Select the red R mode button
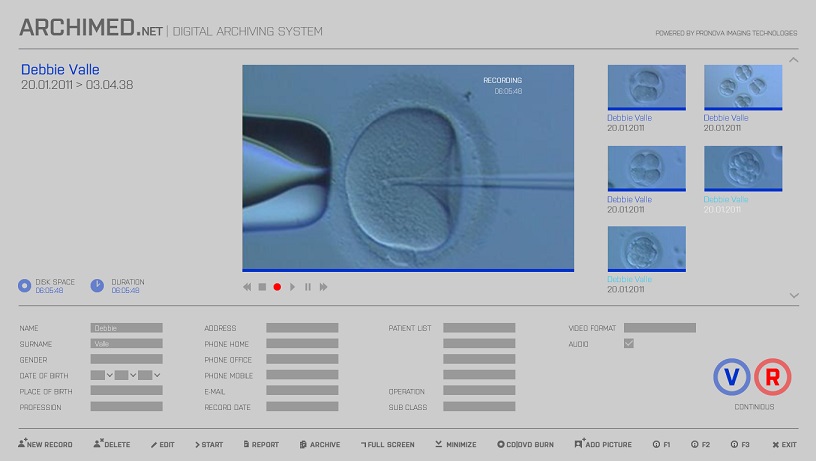The image size is (816, 461). [x=773, y=377]
